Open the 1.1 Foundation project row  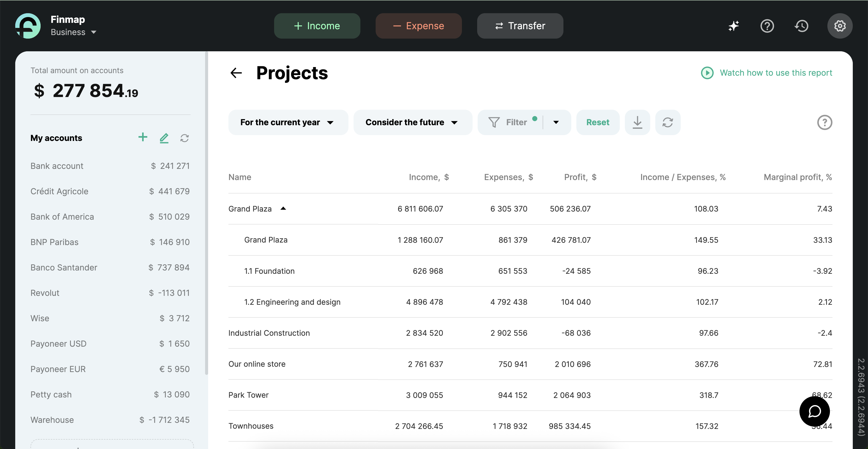pos(530,271)
